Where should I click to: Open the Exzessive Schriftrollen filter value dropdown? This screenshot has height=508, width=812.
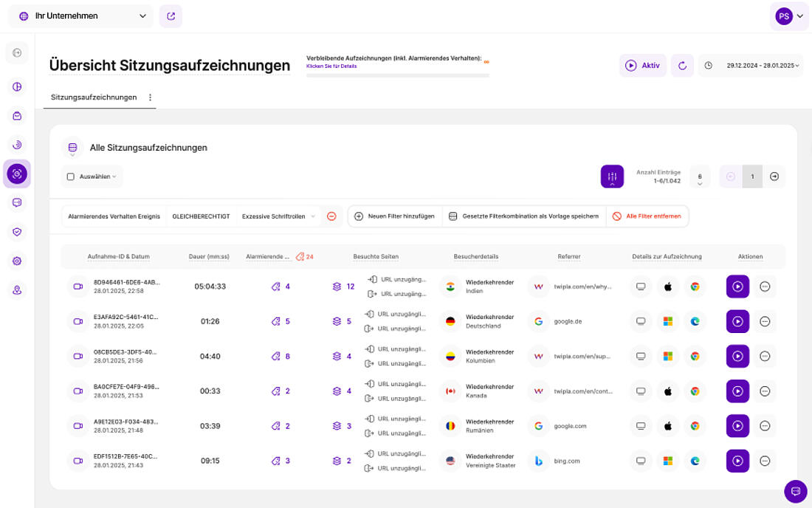(x=278, y=216)
